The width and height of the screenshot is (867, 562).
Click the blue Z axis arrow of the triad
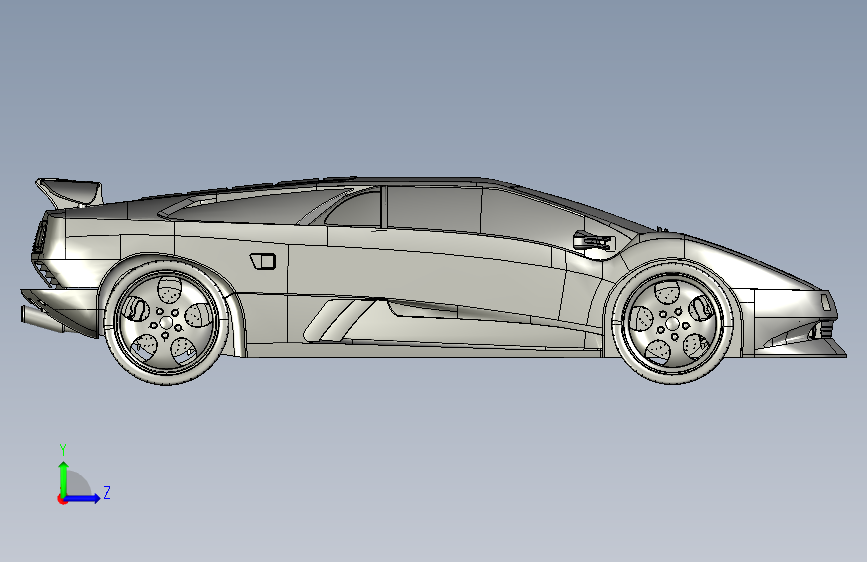point(83,498)
